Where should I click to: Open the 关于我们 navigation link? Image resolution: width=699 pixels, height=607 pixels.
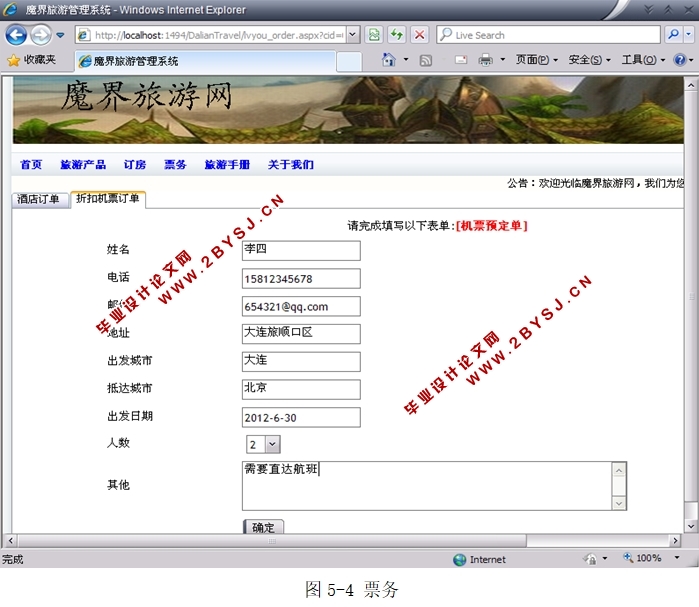coord(291,165)
